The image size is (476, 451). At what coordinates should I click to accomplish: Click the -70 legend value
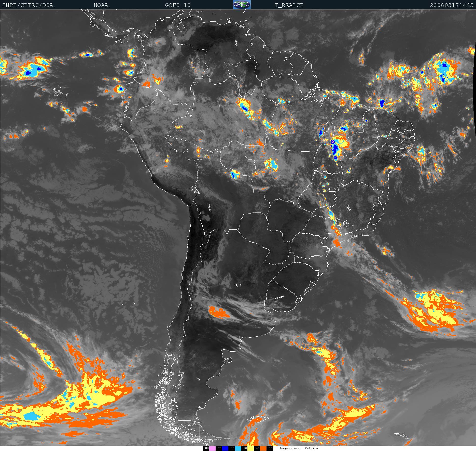[219, 448]
